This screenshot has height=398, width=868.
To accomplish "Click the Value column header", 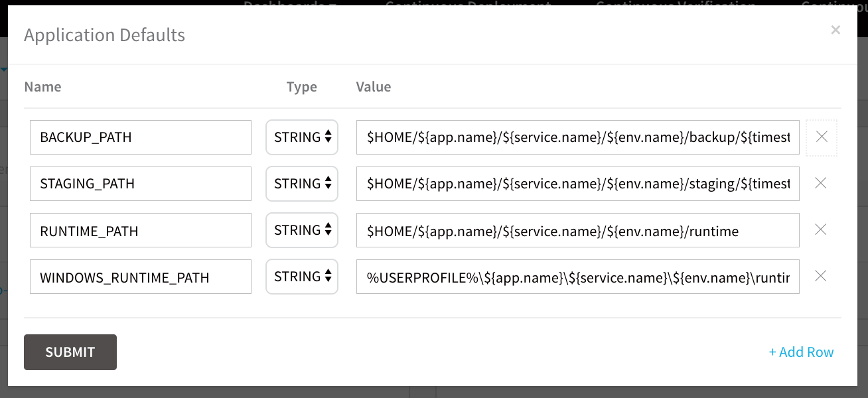I will tap(374, 87).
